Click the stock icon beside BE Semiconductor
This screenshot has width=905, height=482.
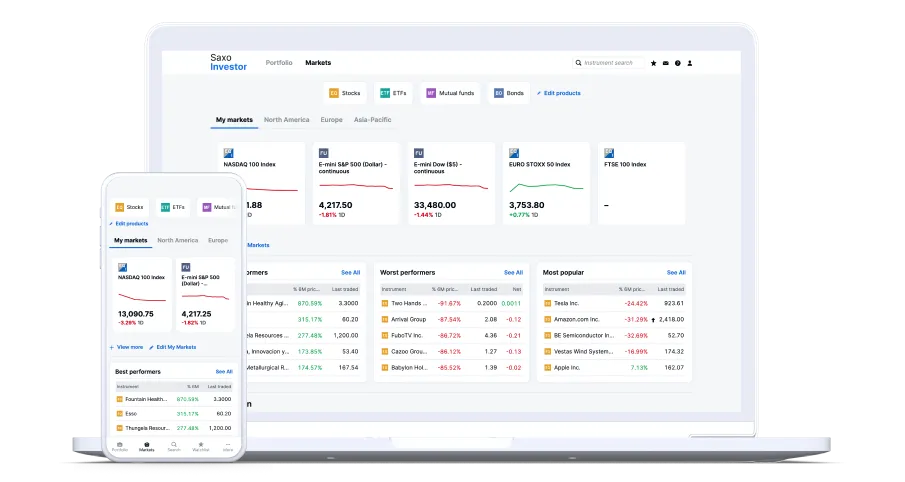click(x=548, y=335)
